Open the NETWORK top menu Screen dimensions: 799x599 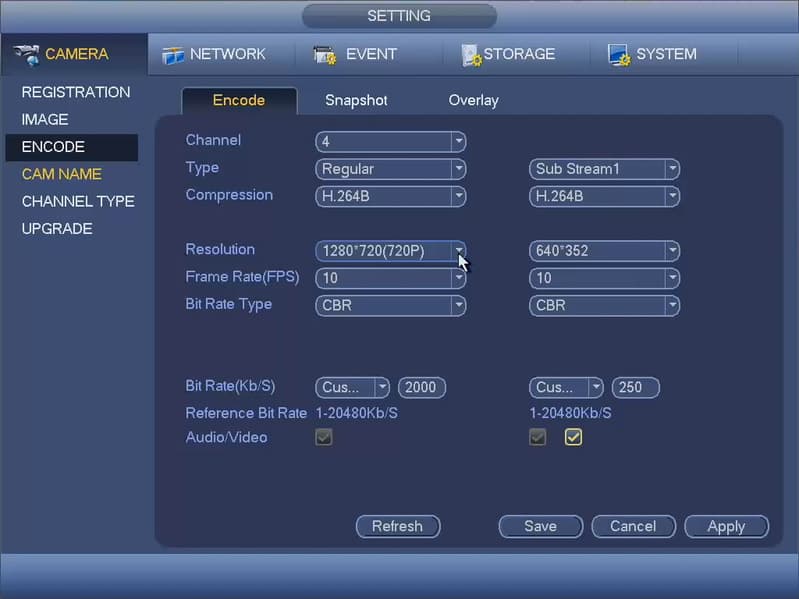227,54
